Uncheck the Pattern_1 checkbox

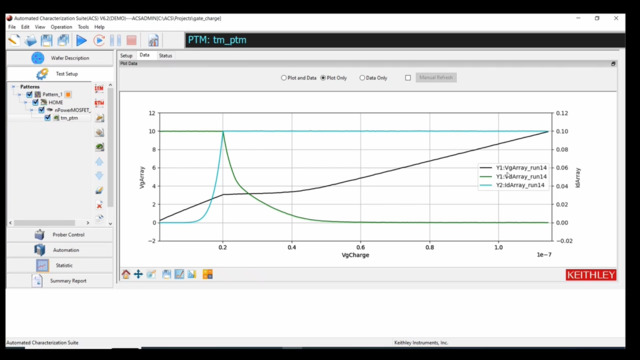tap(29, 94)
